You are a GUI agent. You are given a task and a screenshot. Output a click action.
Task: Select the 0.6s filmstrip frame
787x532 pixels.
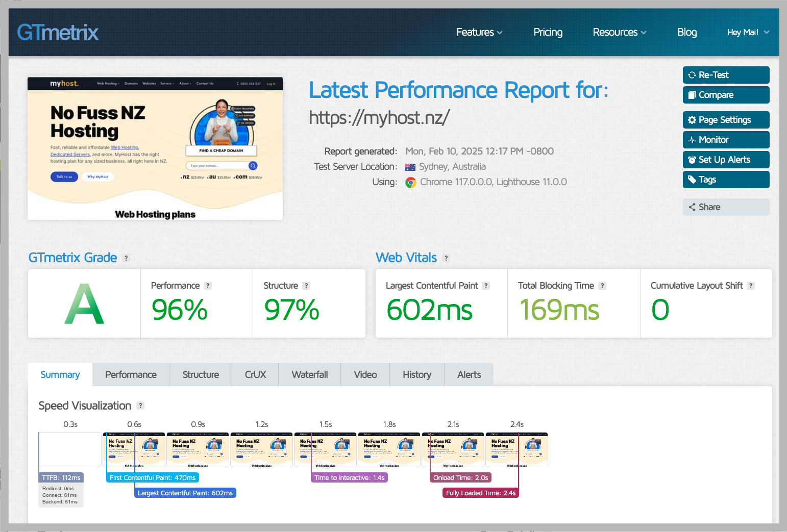(x=134, y=449)
